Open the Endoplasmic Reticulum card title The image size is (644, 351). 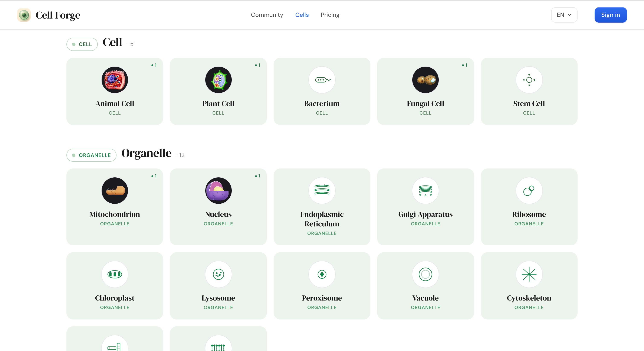(x=322, y=219)
